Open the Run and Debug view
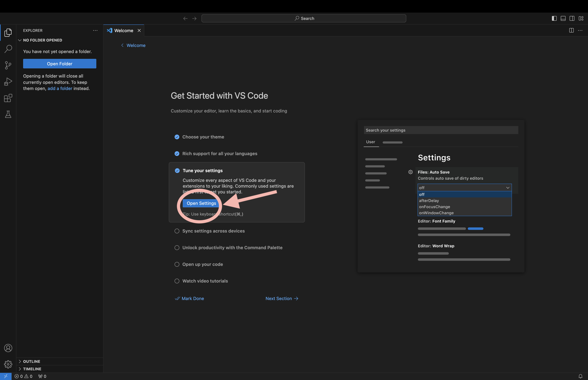Screen dimensions: 588x380 coord(8,82)
